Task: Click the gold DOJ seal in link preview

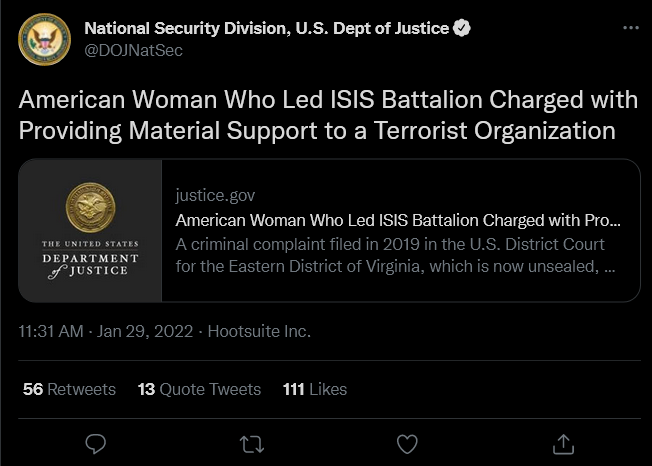Action: point(91,207)
